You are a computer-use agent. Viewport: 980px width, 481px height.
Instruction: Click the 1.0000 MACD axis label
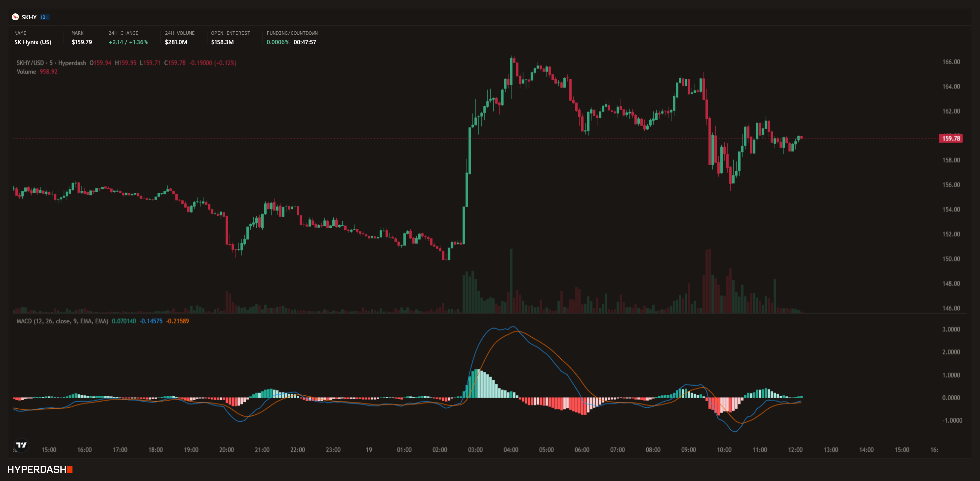[x=951, y=375]
